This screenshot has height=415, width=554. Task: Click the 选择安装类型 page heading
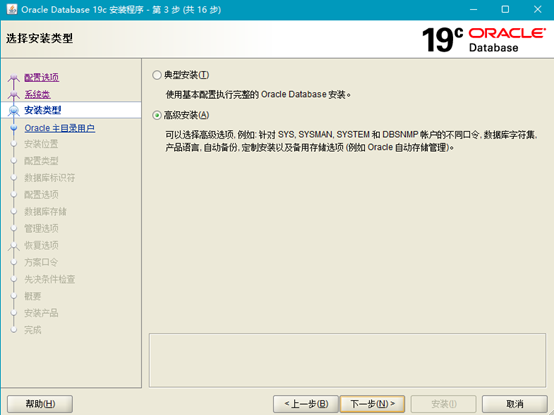click(39, 38)
